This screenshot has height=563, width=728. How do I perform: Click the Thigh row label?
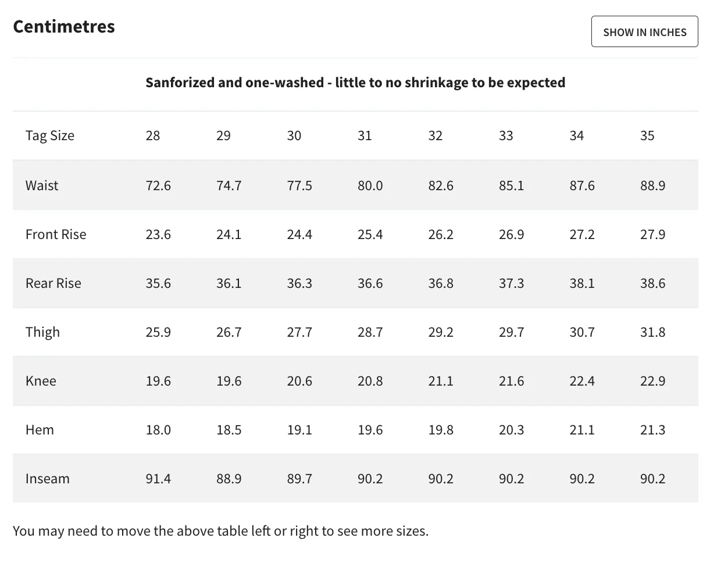click(x=42, y=332)
